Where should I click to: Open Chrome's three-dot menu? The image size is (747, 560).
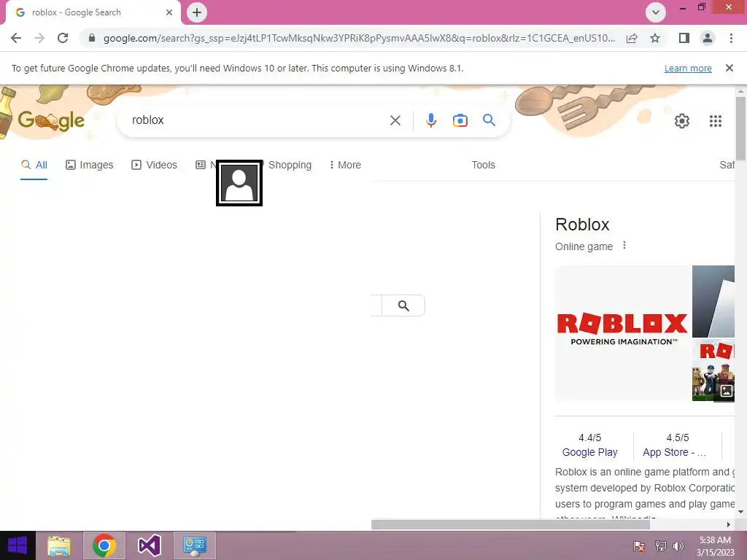pos(731,38)
